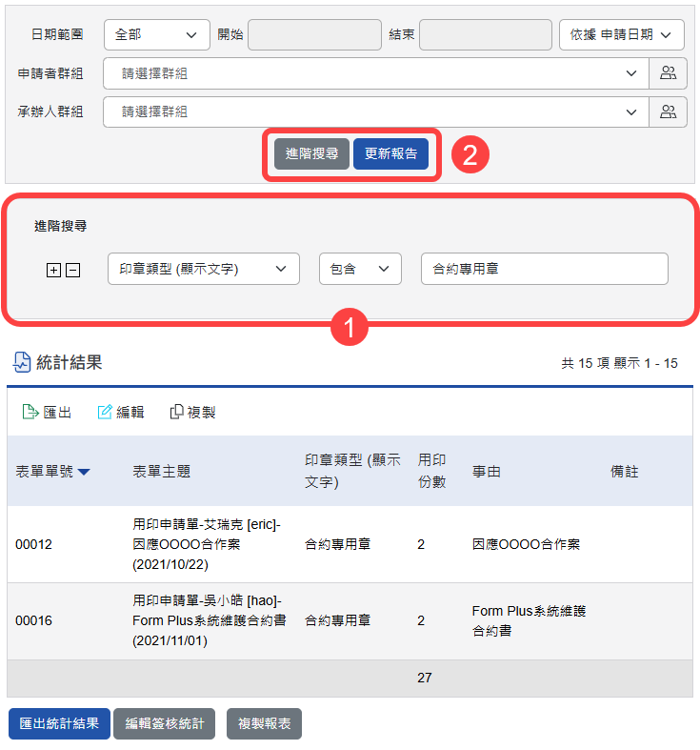Sort by 表單單號 descending arrow
The image size is (700, 750).
[x=84, y=472]
